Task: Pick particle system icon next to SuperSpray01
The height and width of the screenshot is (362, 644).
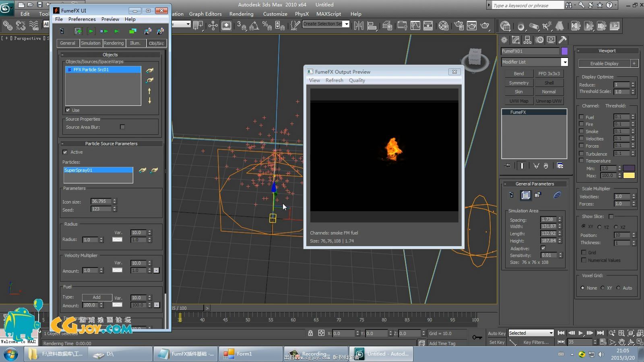Action: click(142, 171)
